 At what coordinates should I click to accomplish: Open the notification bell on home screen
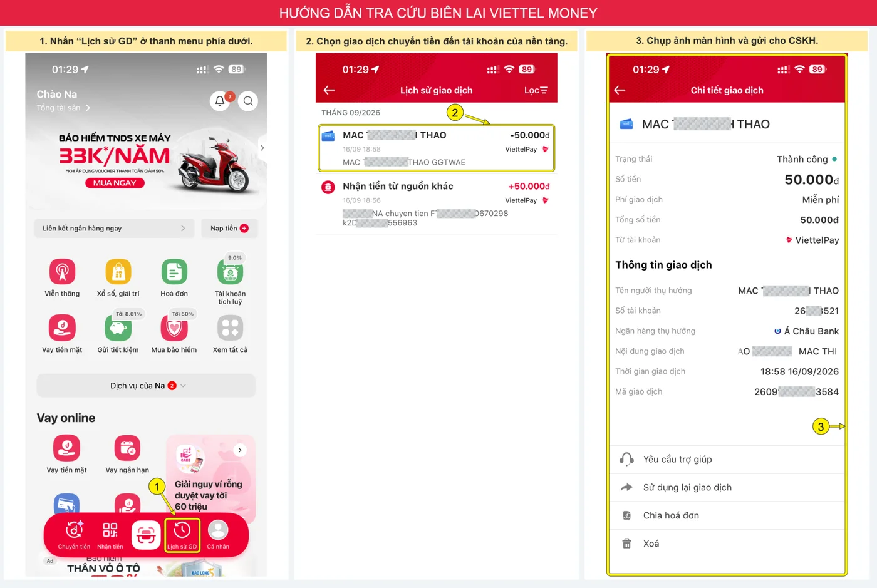[220, 101]
